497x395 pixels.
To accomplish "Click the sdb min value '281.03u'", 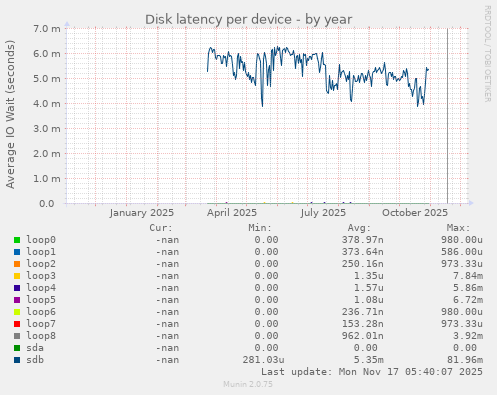I will coord(263,360).
